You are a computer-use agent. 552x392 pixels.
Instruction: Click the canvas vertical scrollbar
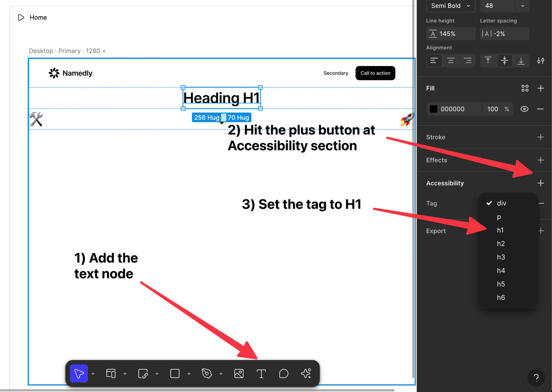(413, 189)
